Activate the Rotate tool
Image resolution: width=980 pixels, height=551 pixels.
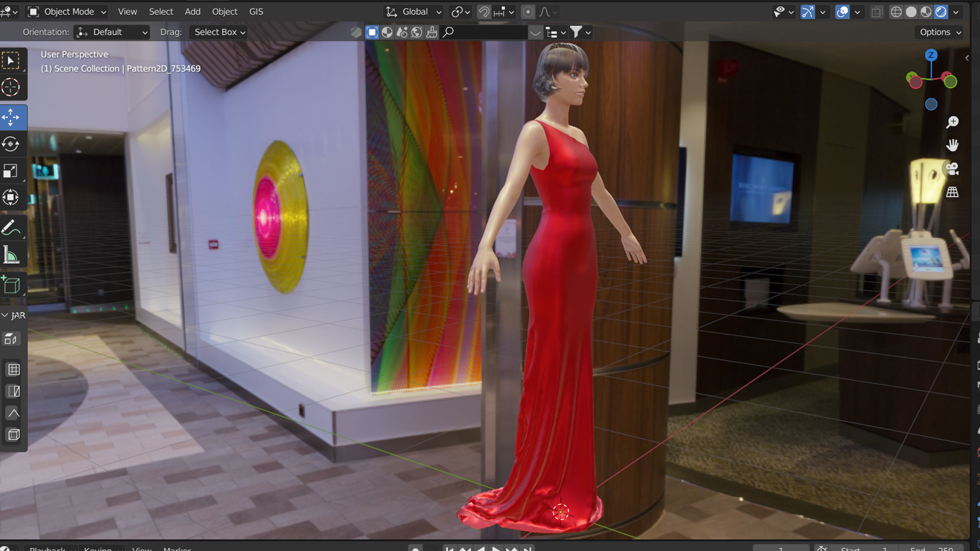pos(11,144)
